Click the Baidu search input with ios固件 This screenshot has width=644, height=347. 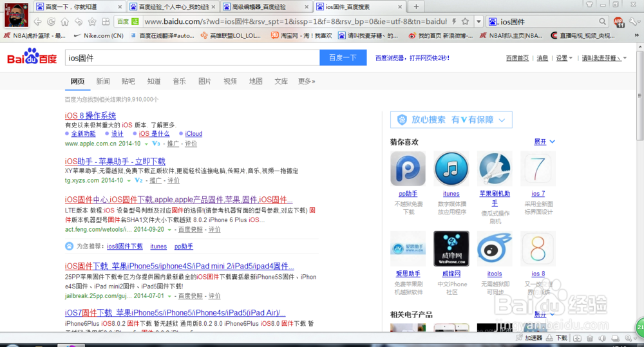click(x=192, y=57)
